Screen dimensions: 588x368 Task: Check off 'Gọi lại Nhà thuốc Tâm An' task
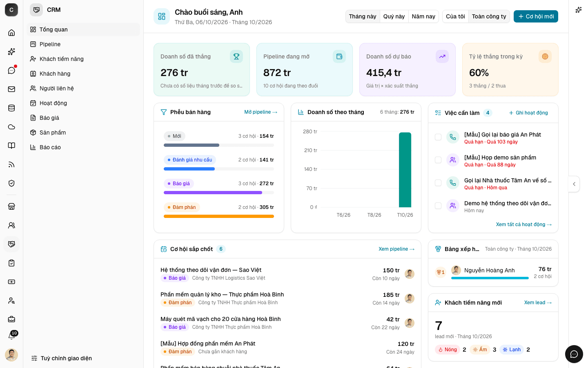click(x=438, y=183)
